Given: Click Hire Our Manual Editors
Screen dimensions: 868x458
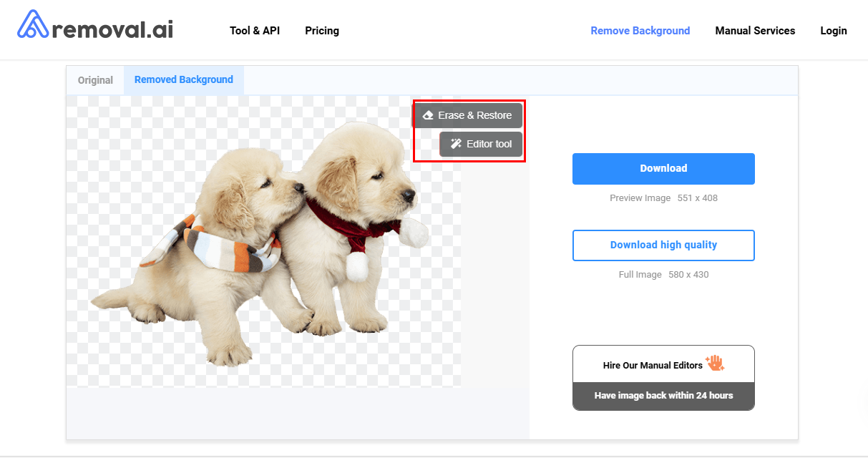Looking at the screenshot, I should click(x=663, y=364).
